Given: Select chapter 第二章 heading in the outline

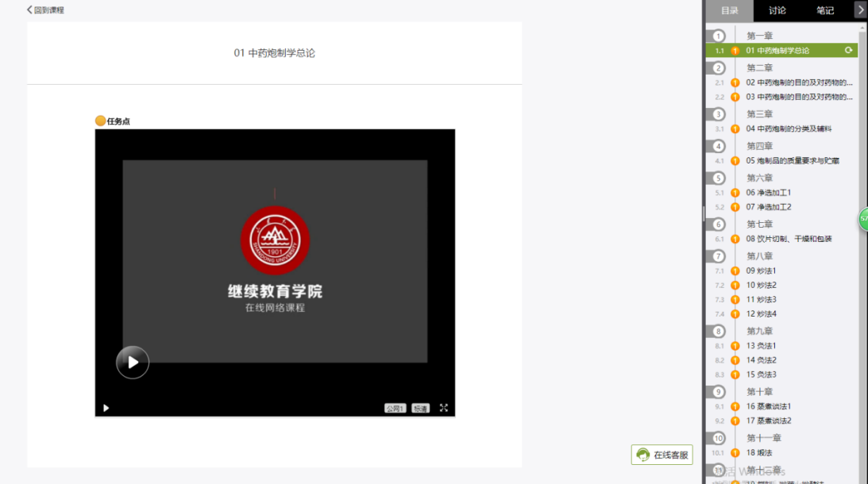Looking at the screenshot, I should [759, 67].
